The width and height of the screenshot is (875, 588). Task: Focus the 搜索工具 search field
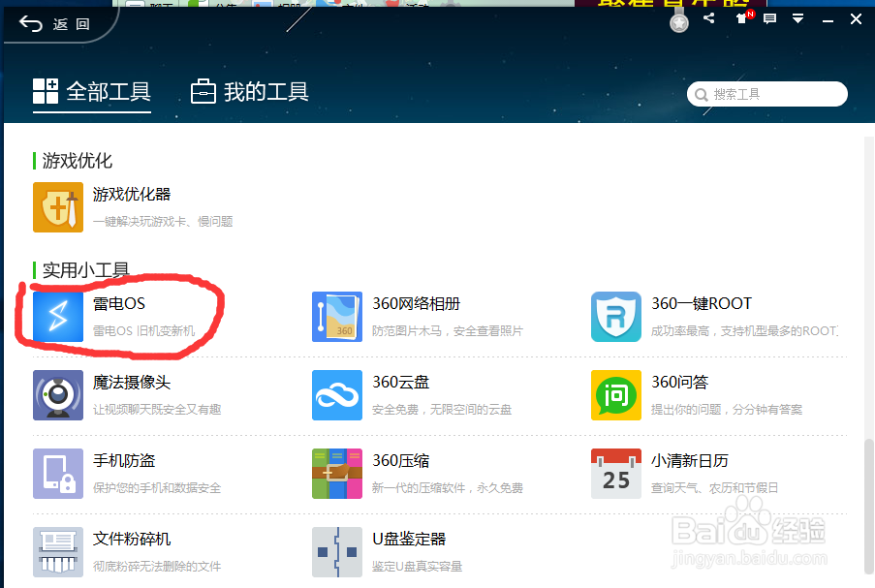click(767, 94)
